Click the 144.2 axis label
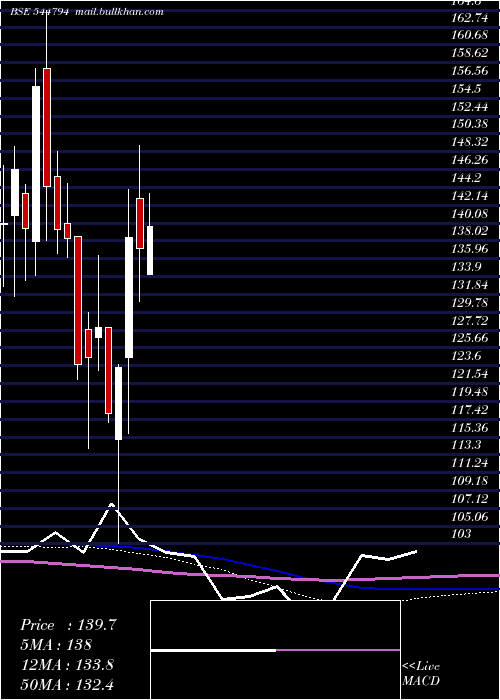The image size is (500, 700). coord(467,178)
